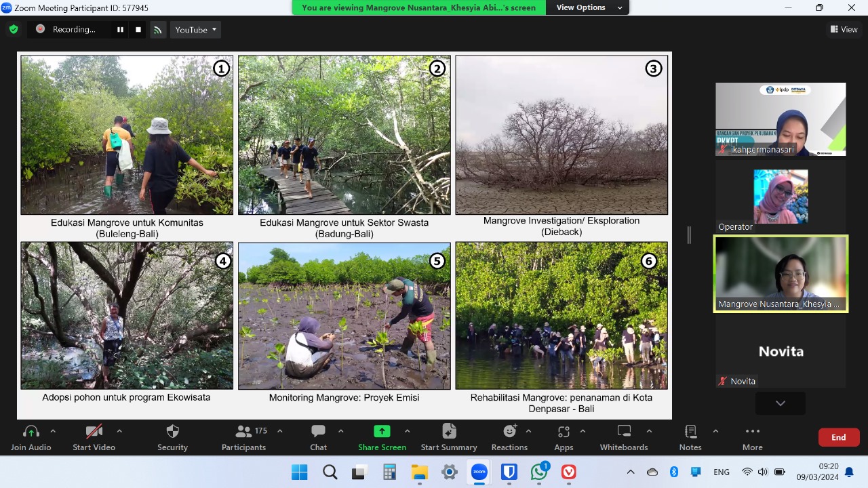Screen dimensions: 868x488
Task: Open the More menu
Action: (x=752, y=437)
